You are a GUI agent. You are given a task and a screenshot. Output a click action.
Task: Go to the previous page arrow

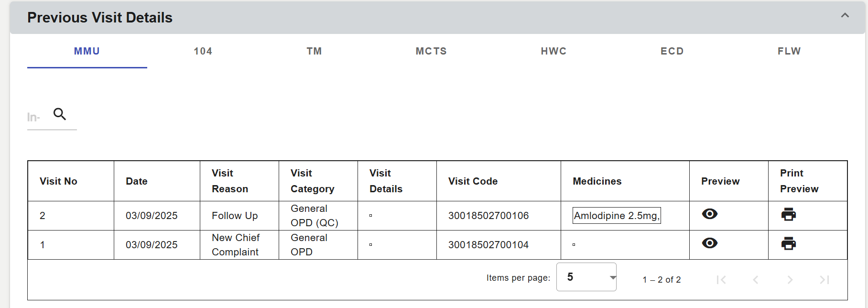pos(755,280)
